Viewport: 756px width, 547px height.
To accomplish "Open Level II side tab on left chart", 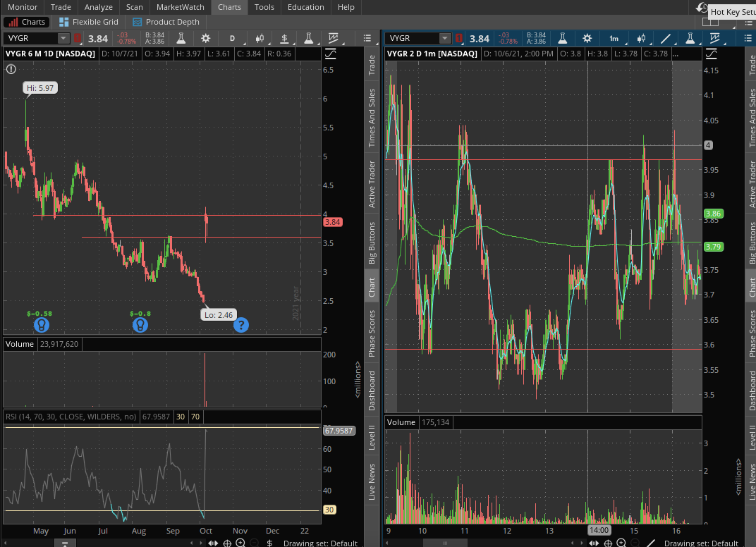I will click(x=372, y=438).
